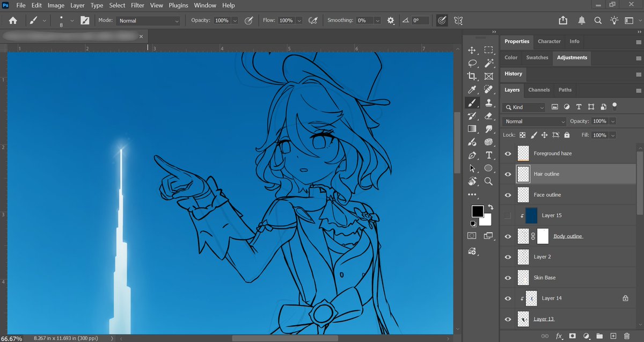Select the Move tool
The height and width of the screenshot is (342, 644).
pyautogui.click(x=472, y=50)
